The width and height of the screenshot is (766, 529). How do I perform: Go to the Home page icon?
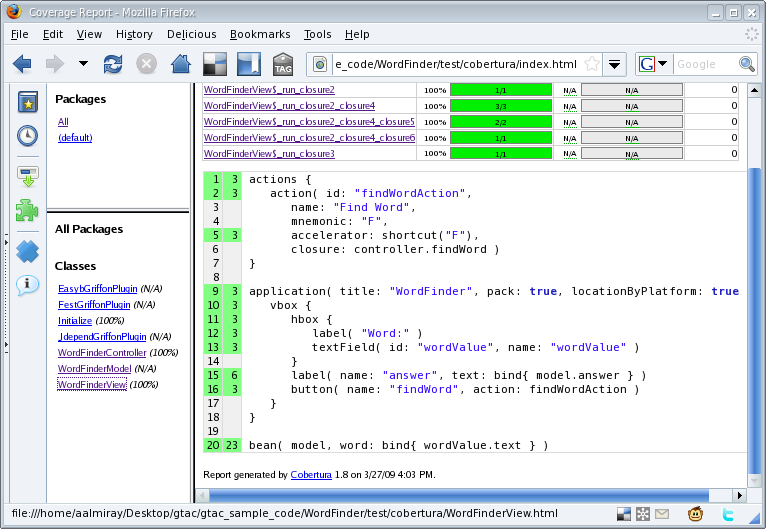[180, 64]
